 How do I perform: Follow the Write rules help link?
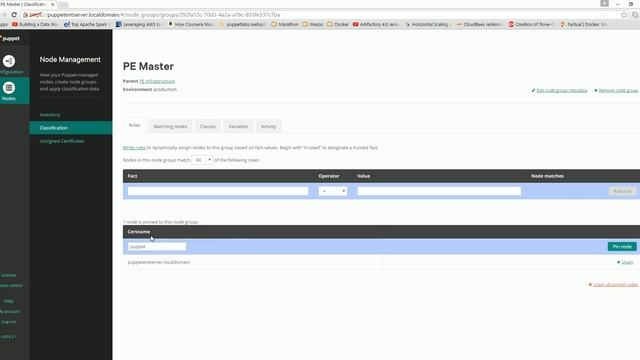(134, 148)
